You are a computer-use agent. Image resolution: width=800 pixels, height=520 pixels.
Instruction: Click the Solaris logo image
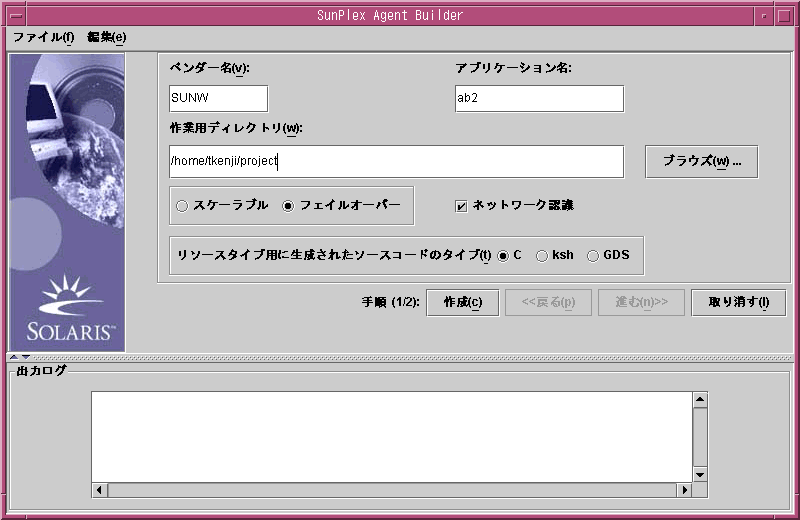click(x=67, y=203)
